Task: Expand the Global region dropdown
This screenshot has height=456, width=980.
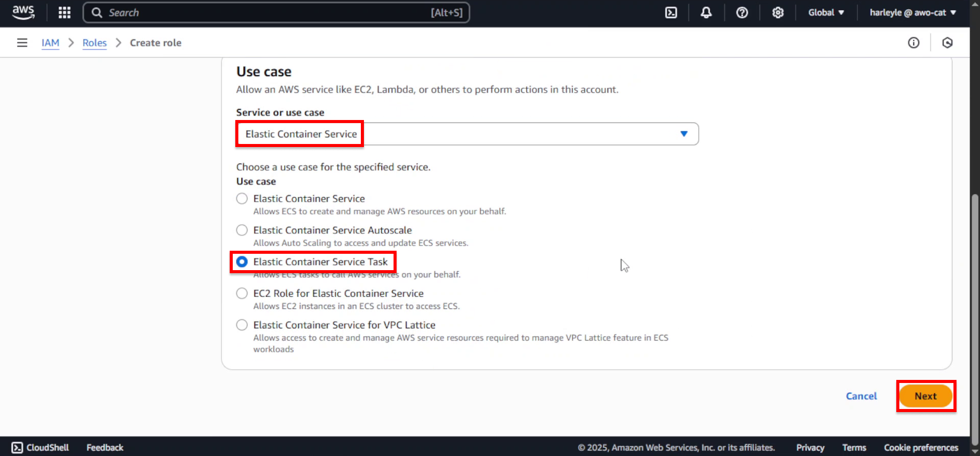Action: [826, 12]
